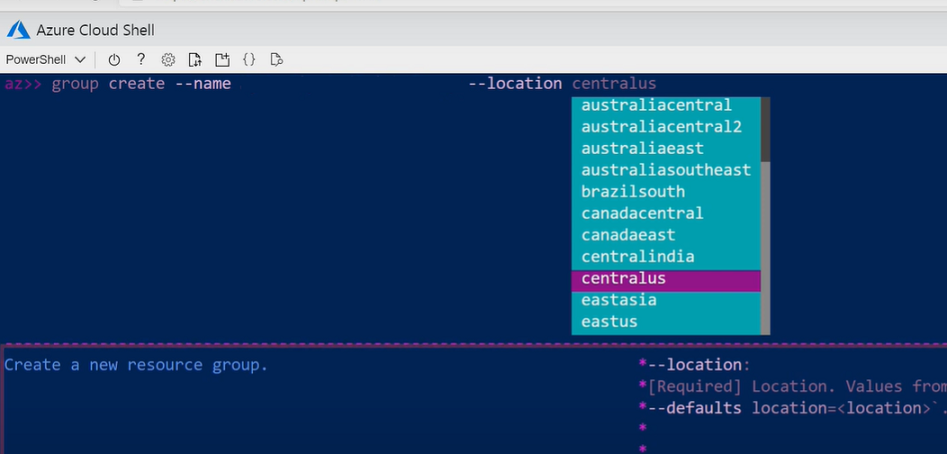Choose brazilsouth from the suggestions
This screenshot has height=454, width=947.
(x=633, y=191)
